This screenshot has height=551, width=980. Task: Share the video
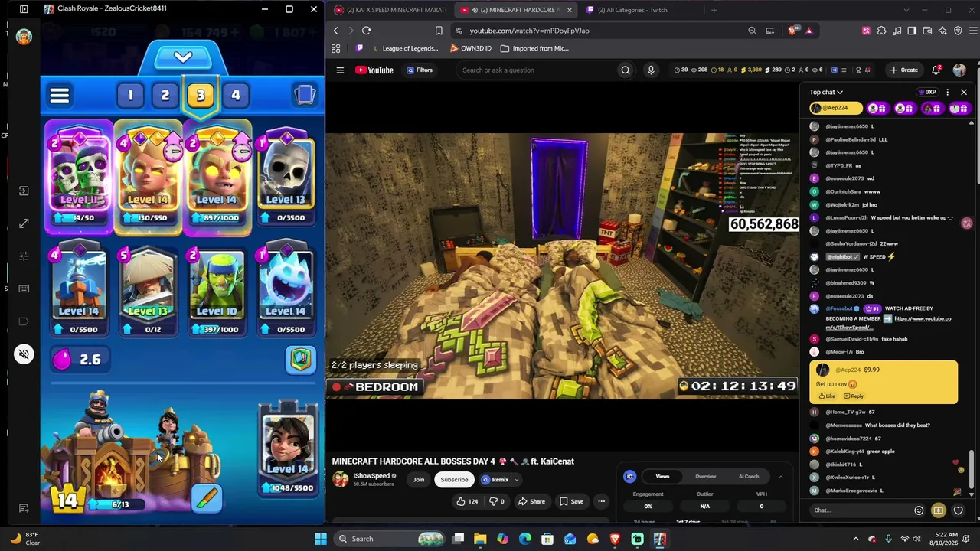(531, 502)
